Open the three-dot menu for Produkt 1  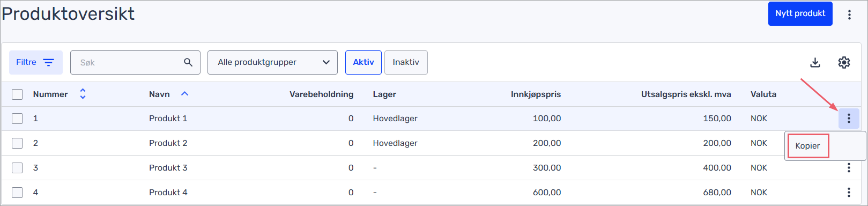pos(849,119)
